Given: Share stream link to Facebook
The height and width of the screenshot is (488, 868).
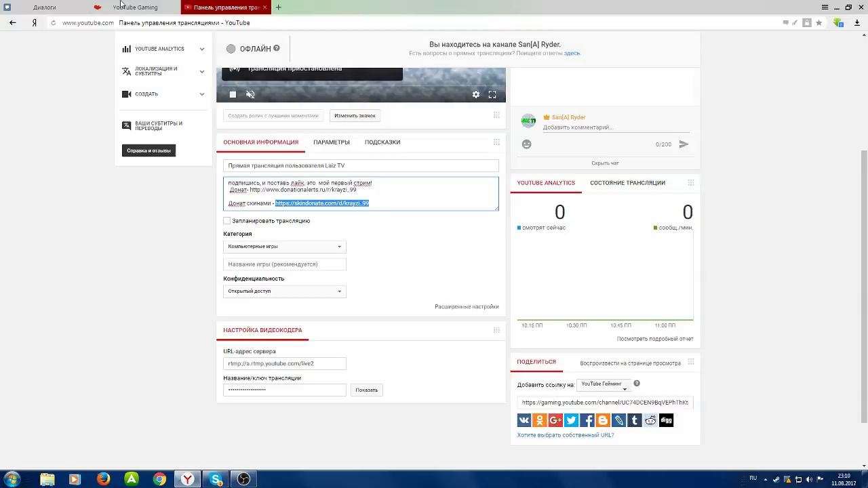Looking at the screenshot, I should pyautogui.click(x=587, y=420).
